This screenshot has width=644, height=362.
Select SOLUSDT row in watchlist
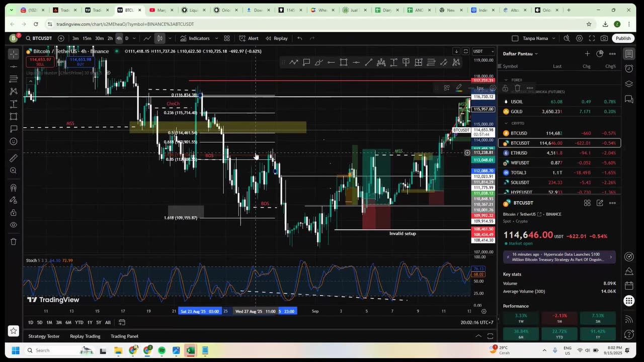coord(559,183)
